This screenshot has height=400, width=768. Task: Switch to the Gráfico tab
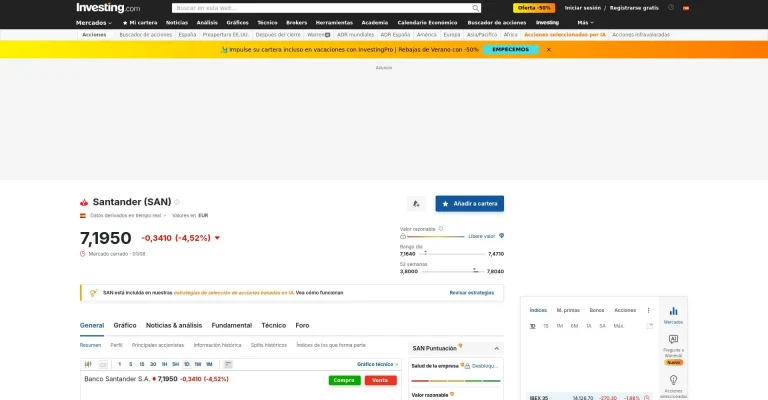[125, 326]
